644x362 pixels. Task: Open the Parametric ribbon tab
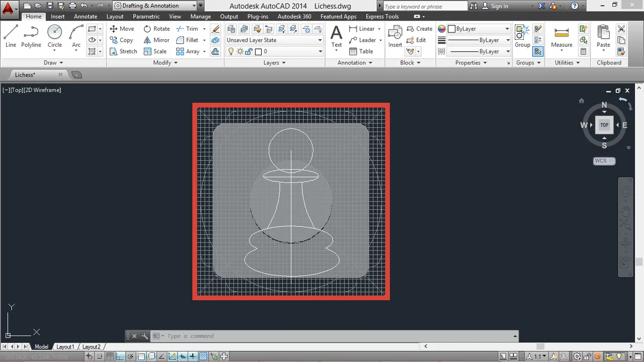click(x=146, y=17)
